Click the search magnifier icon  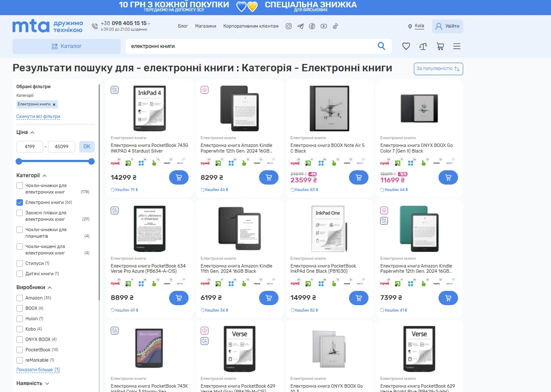381,46
